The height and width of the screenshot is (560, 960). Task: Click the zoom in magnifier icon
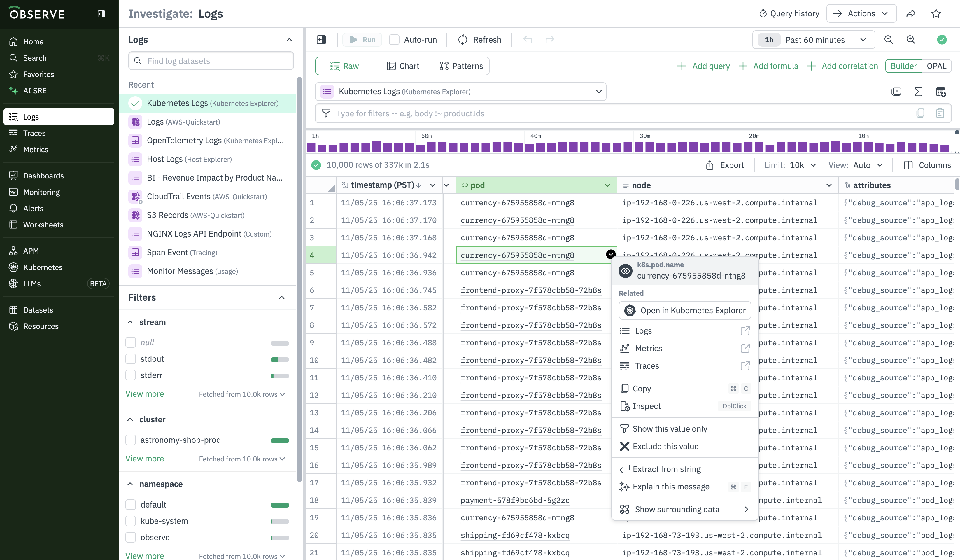(910, 40)
